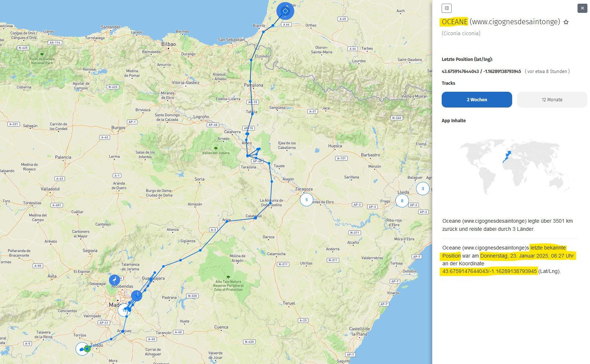The width and height of the screenshot is (590, 364).
Task: Click the track point near Calatayud
Action: [255, 218]
